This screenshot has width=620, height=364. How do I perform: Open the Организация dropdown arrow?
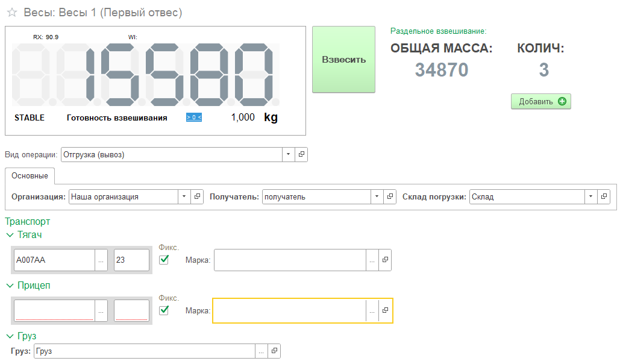(x=184, y=197)
